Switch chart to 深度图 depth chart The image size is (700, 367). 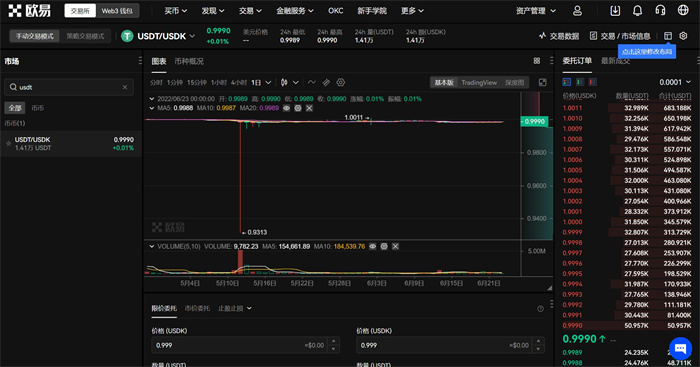[x=515, y=83]
